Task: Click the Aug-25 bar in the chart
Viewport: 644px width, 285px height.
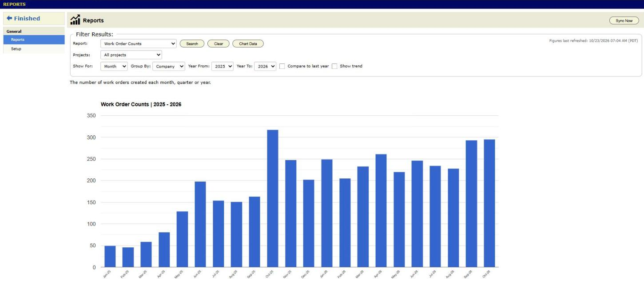Action: click(x=236, y=235)
